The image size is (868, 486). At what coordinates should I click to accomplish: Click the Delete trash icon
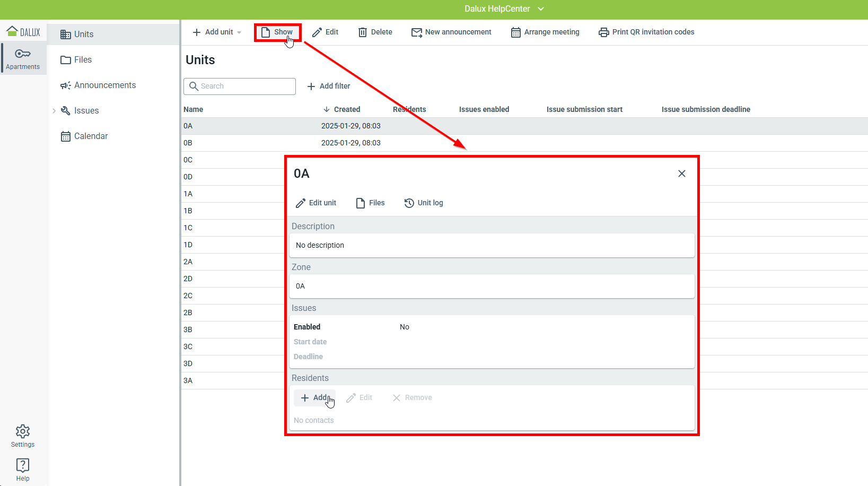coord(363,32)
